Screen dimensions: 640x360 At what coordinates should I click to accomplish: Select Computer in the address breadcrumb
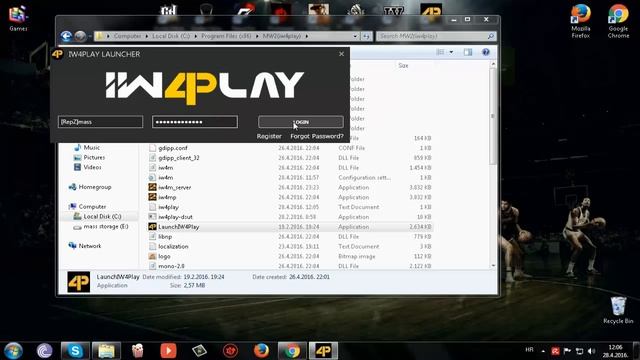click(127, 36)
